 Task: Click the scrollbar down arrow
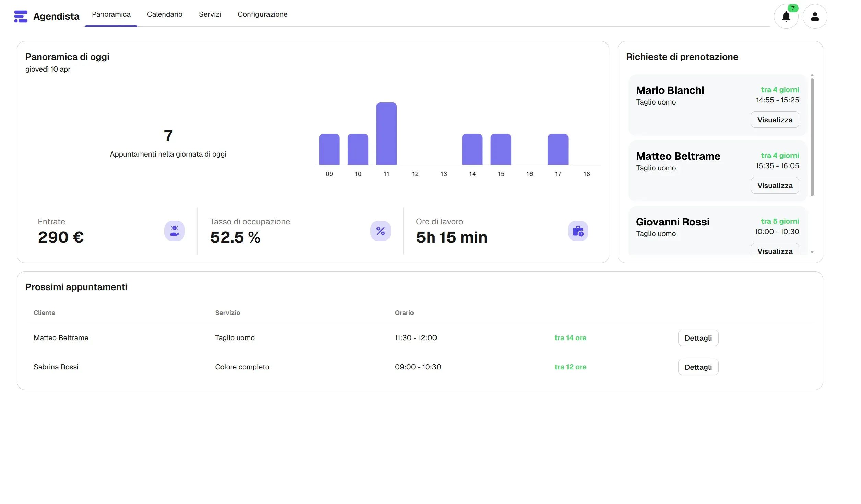point(812,252)
